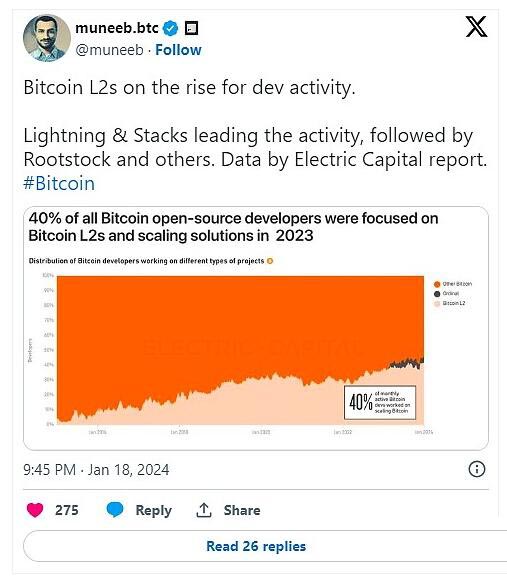Open the embedded Bitcoin developers chart image
This screenshot has width=507, height=586.
[256, 328]
